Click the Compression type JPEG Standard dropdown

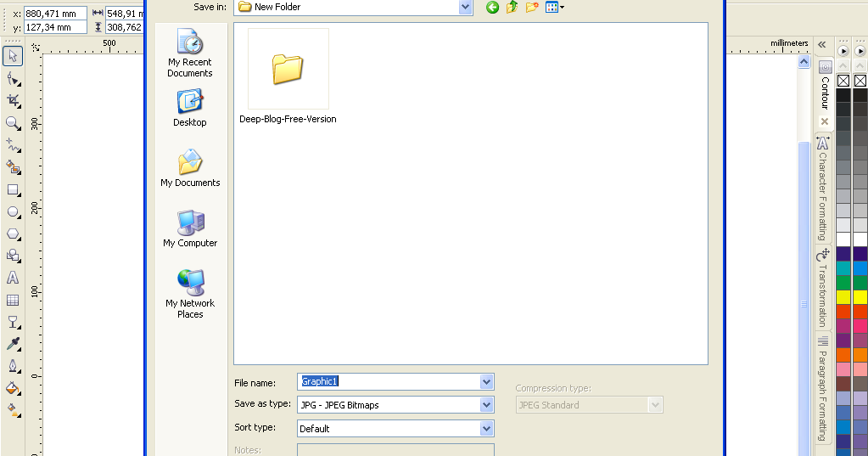tap(589, 405)
